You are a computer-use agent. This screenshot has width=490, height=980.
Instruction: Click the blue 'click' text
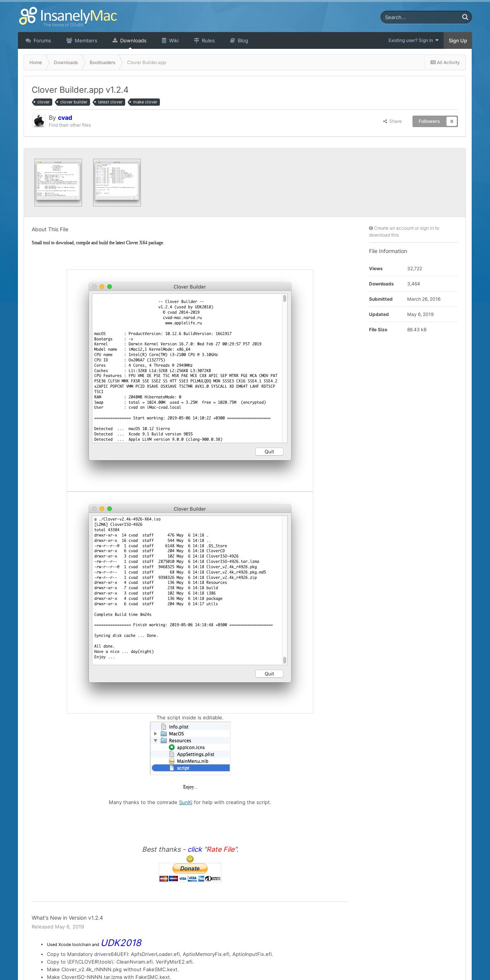(x=195, y=849)
